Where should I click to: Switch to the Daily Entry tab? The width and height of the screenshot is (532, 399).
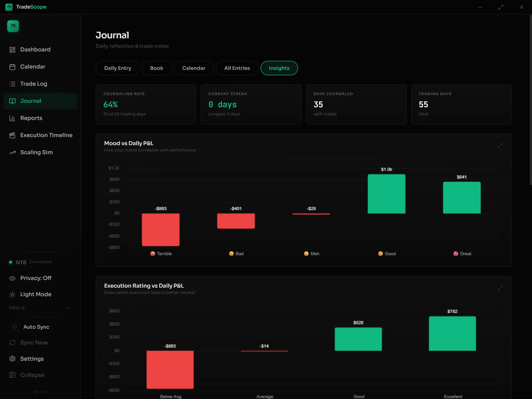(117, 68)
